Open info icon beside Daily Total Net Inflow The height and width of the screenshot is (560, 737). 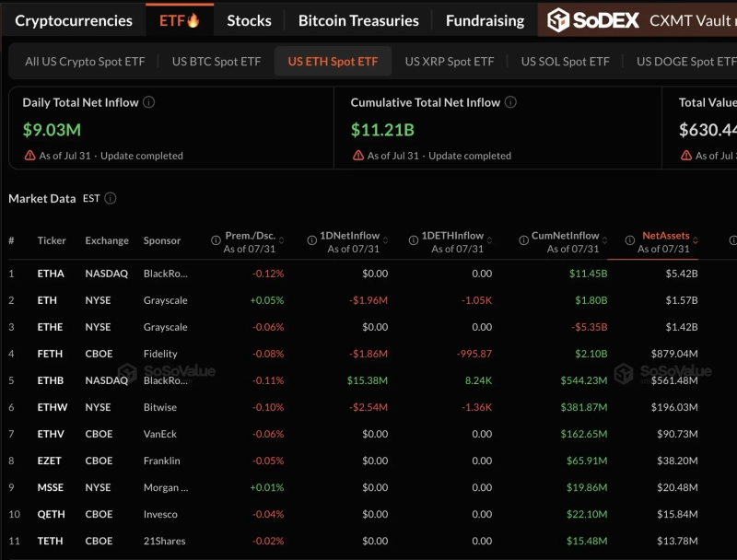coord(148,102)
